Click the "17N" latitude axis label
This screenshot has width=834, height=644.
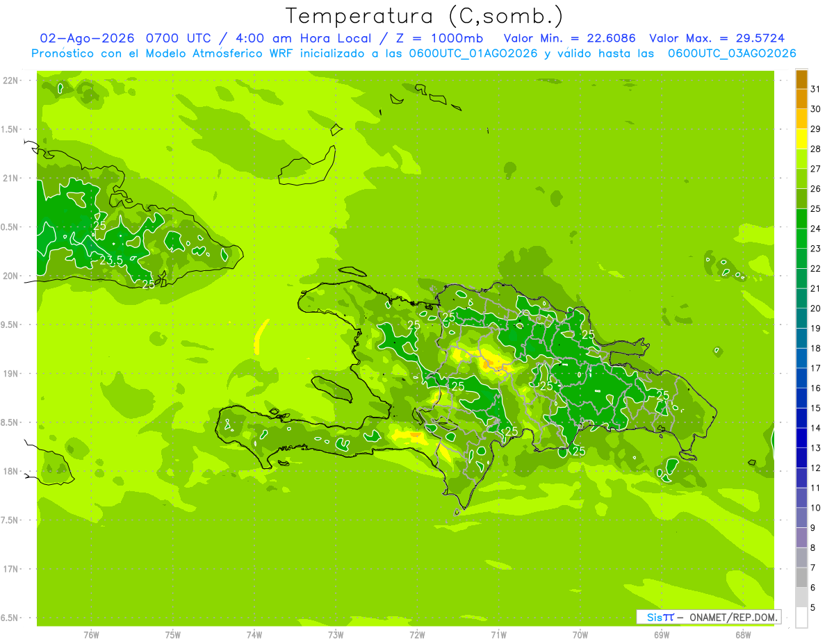click(10, 569)
